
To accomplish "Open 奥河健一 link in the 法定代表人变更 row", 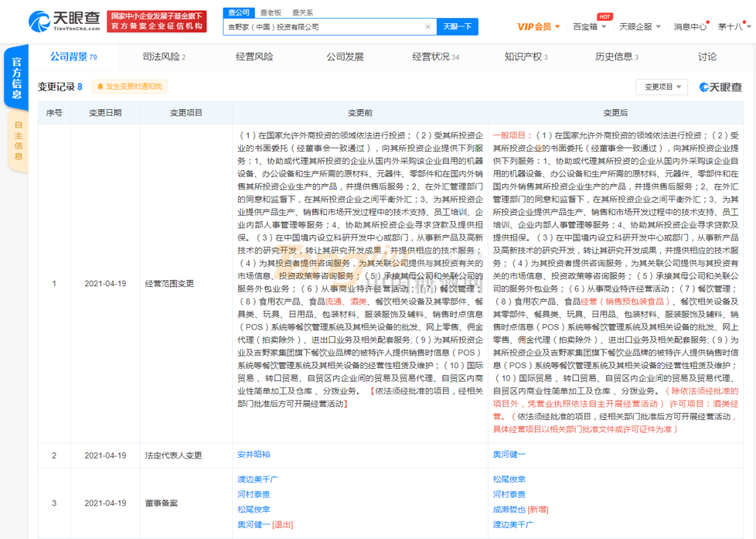I will 509,454.
